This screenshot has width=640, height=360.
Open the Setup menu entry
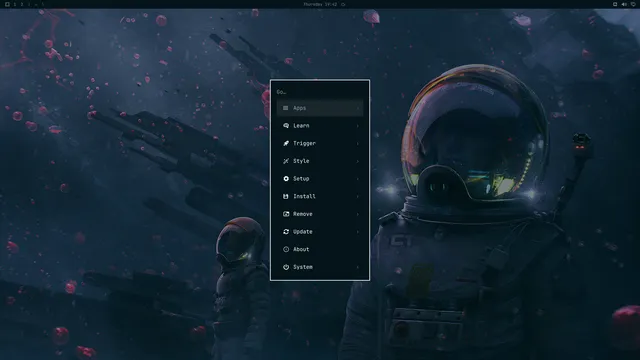(x=320, y=179)
